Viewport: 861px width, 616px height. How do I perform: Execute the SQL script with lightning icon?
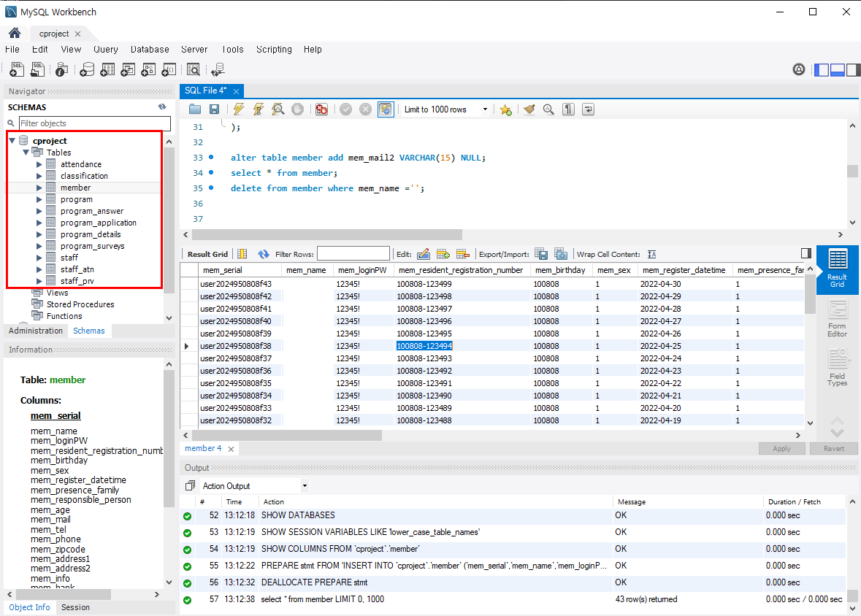[x=239, y=109]
